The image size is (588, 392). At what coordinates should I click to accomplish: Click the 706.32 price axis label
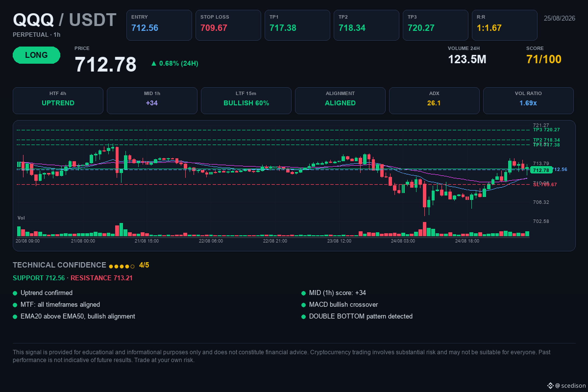tap(541, 202)
